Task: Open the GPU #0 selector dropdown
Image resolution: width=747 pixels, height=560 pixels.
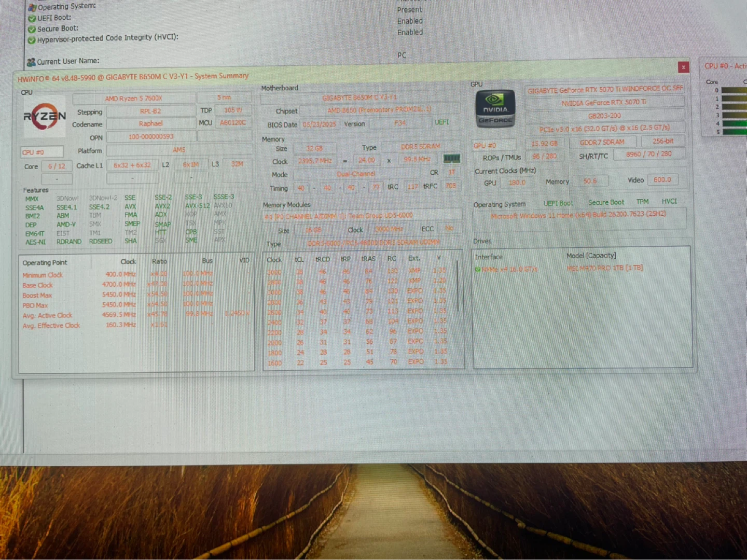Action: (494, 145)
